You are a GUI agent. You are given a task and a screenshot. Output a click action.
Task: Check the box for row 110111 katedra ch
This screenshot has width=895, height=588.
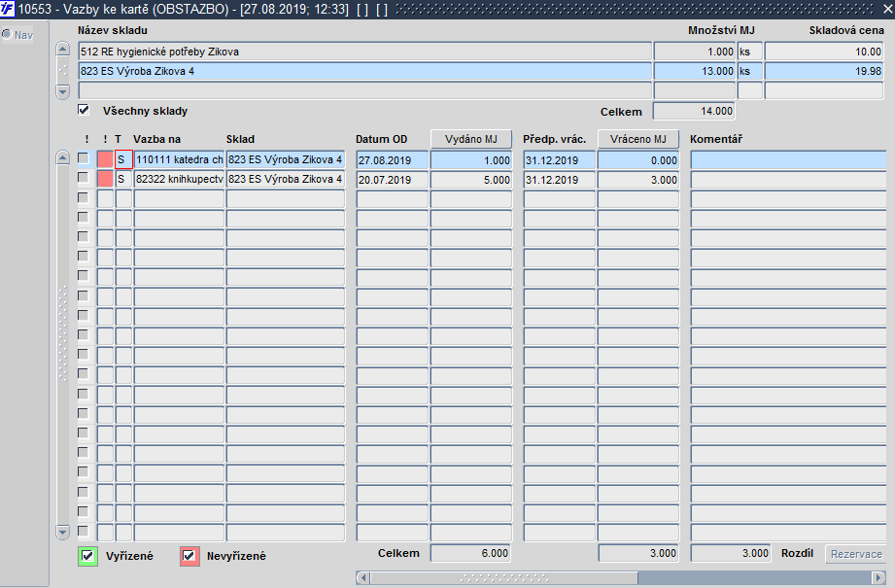click(84, 158)
